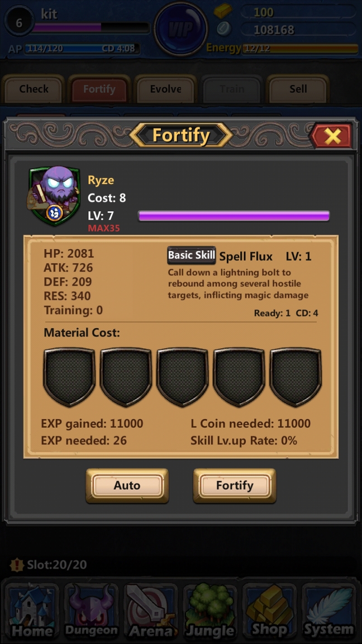Click Ryze's purple level experience bar
This screenshot has width=362, height=644.
point(234,216)
